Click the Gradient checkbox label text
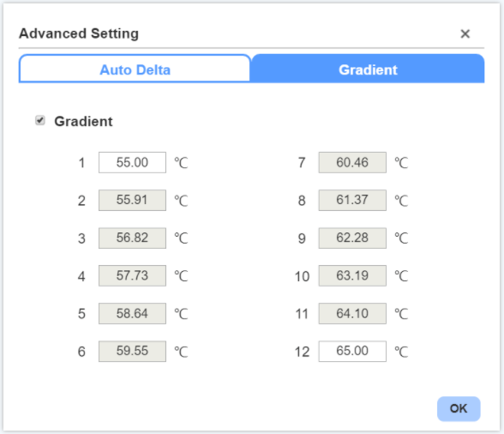The image size is (504, 434). [x=83, y=121]
